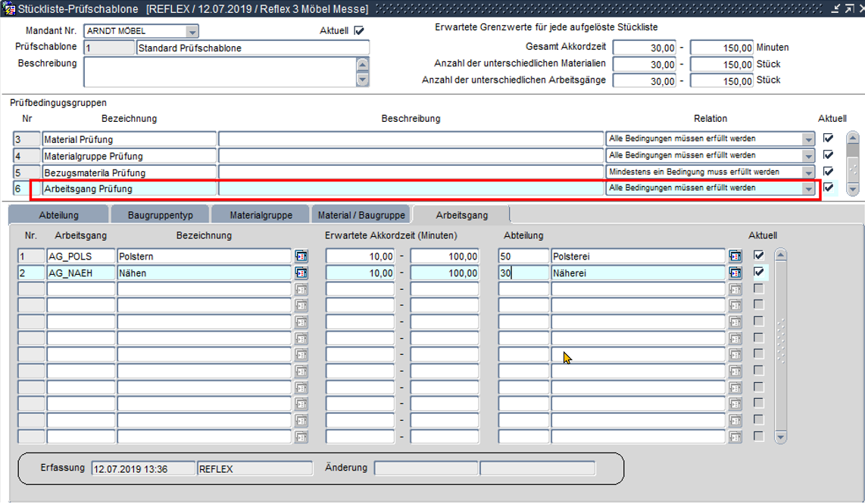Switch to the Materialgruppe tab
The image size is (865, 504).
tap(261, 215)
